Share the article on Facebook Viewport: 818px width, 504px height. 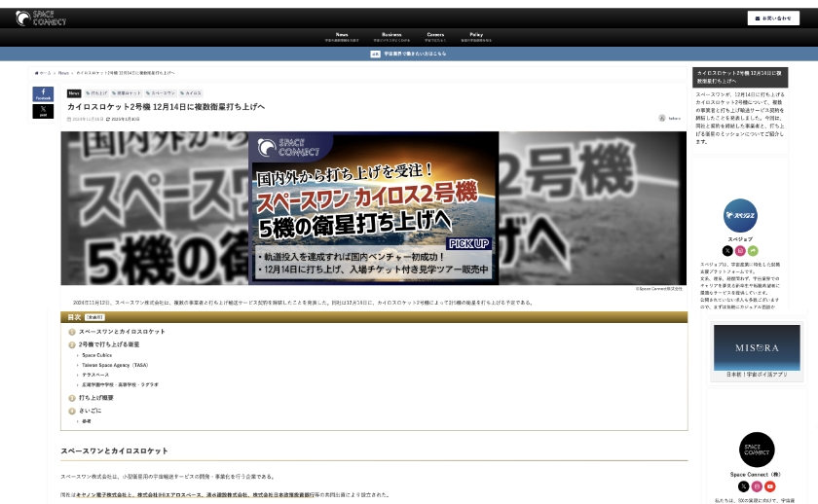pyautogui.click(x=43, y=94)
